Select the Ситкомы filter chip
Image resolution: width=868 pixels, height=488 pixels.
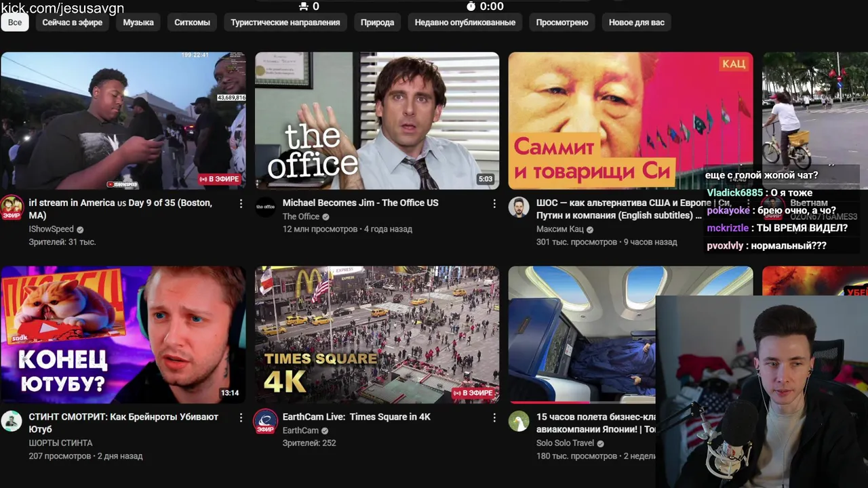tap(192, 22)
